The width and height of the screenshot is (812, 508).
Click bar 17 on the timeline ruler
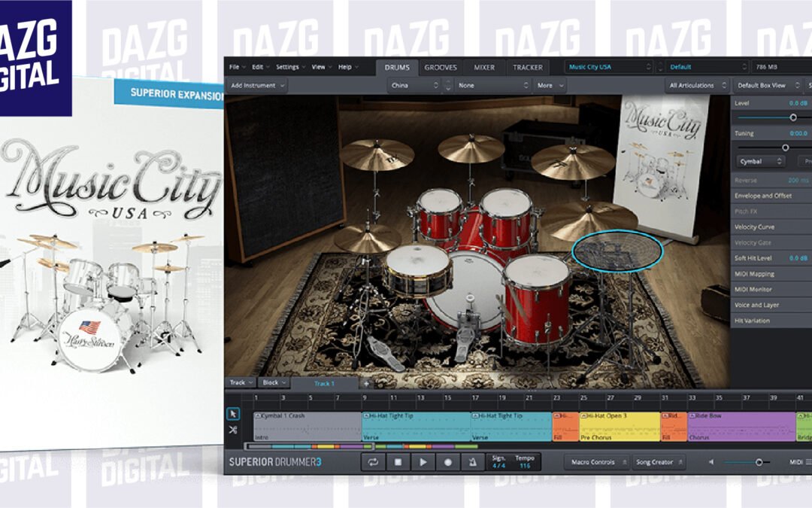[x=475, y=398]
